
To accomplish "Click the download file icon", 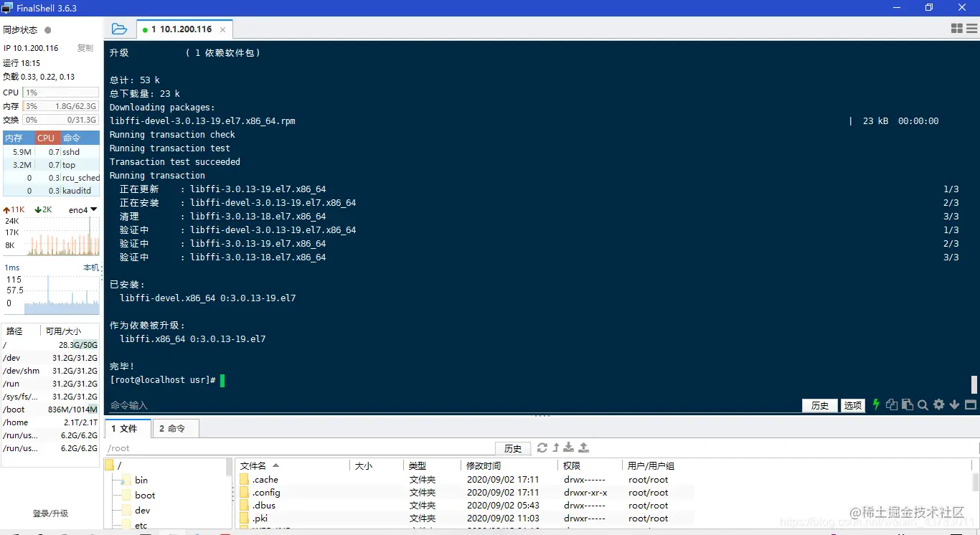I will click(569, 448).
